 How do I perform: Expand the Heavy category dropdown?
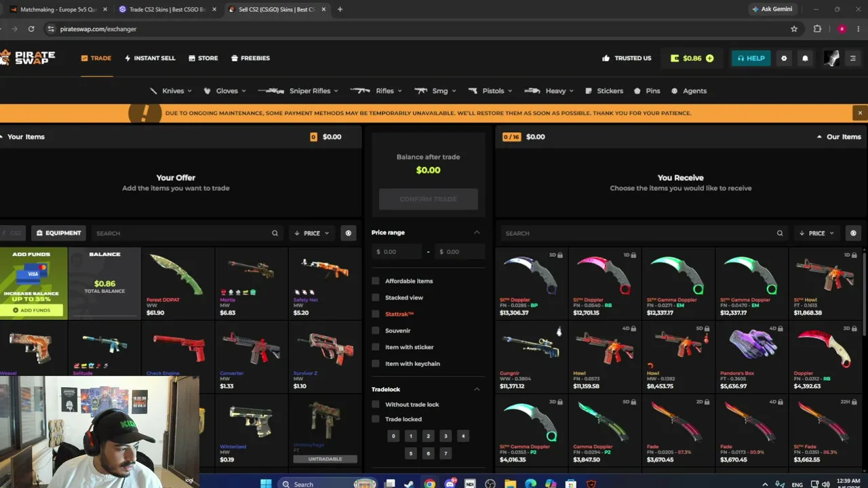click(550, 91)
